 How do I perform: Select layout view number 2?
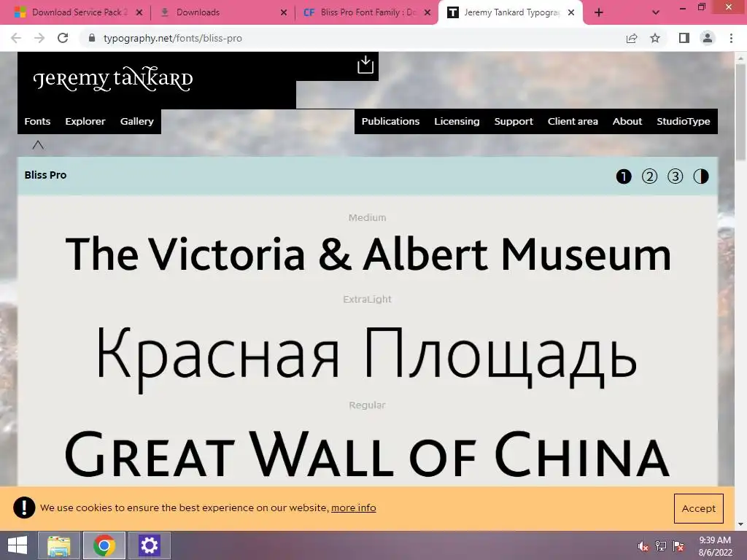(649, 176)
